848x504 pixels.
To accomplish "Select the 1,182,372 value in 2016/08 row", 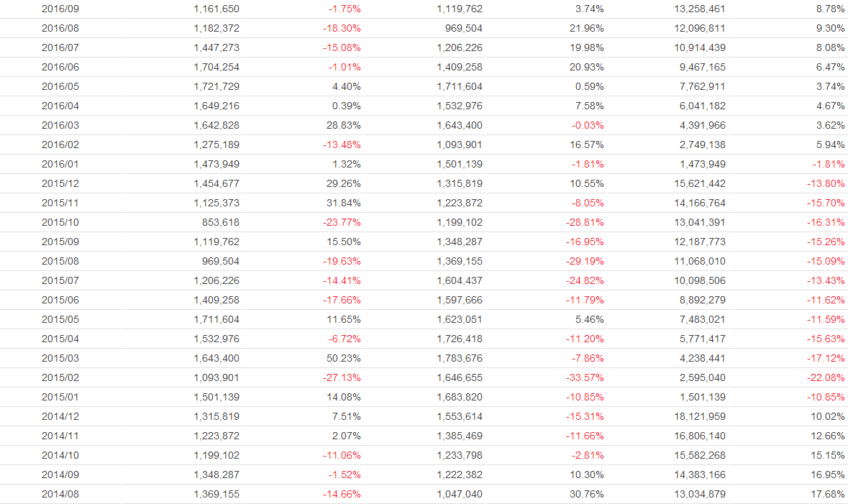I will coord(216,28).
